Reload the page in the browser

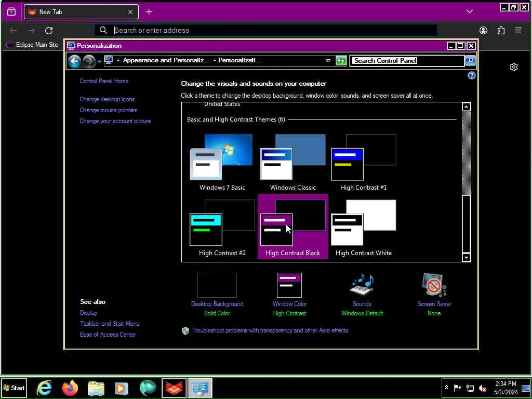pyautogui.click(x=49, y=31)
